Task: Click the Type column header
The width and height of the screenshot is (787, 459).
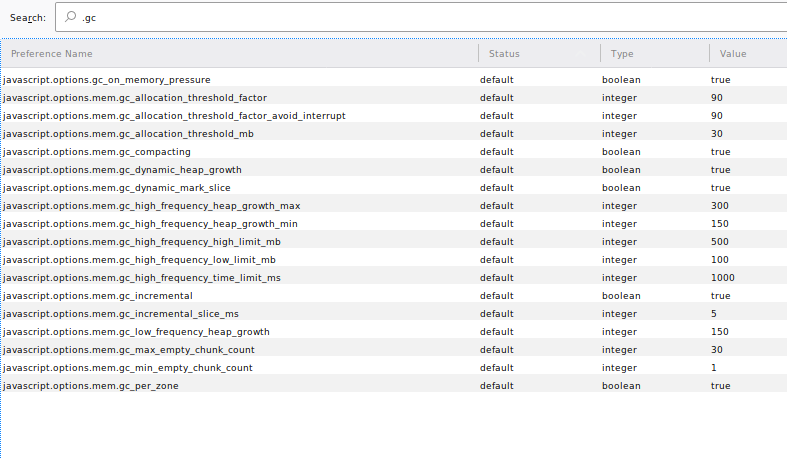Action: [622, 54]
